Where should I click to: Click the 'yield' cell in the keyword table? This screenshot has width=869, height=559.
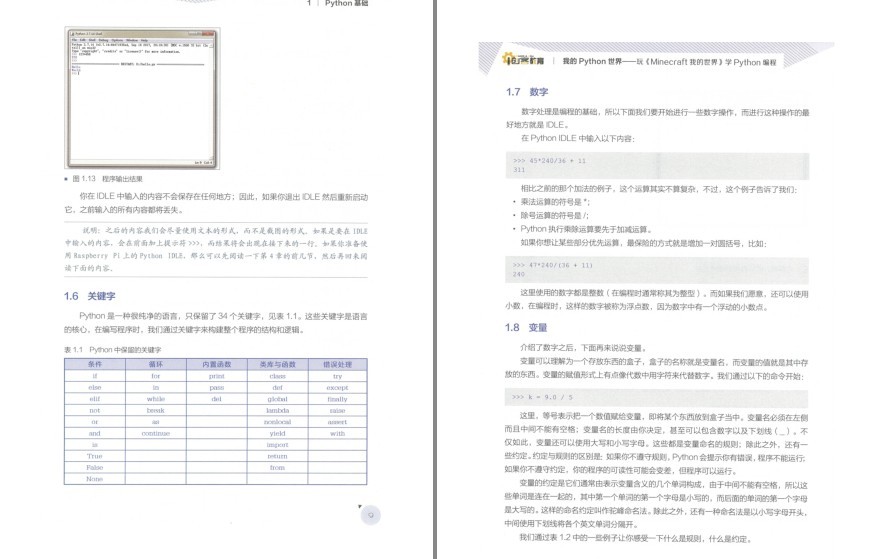coord(278,433)
